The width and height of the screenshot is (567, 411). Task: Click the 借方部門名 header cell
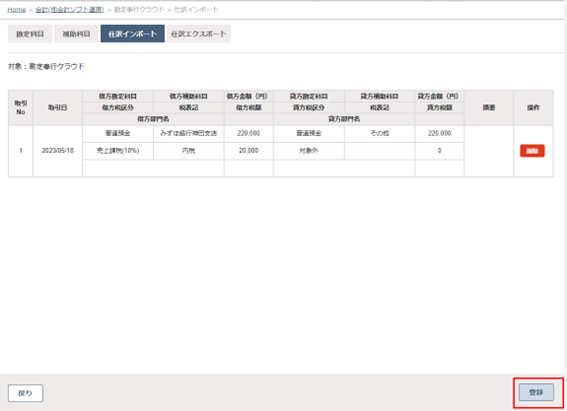153,119
